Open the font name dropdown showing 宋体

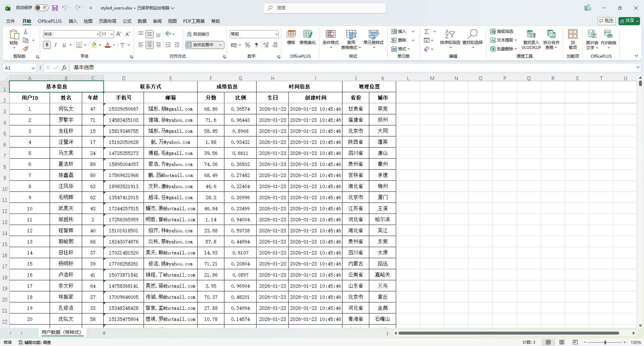(97, 34)
